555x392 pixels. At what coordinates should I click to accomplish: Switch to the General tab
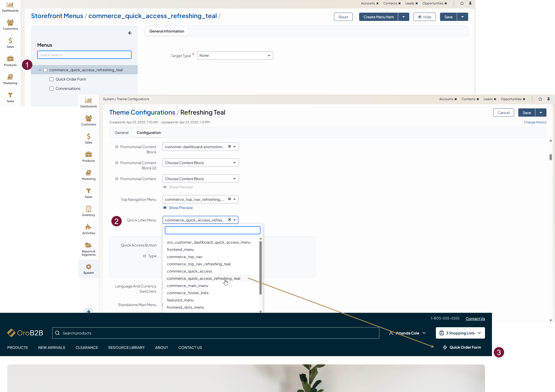121,133
